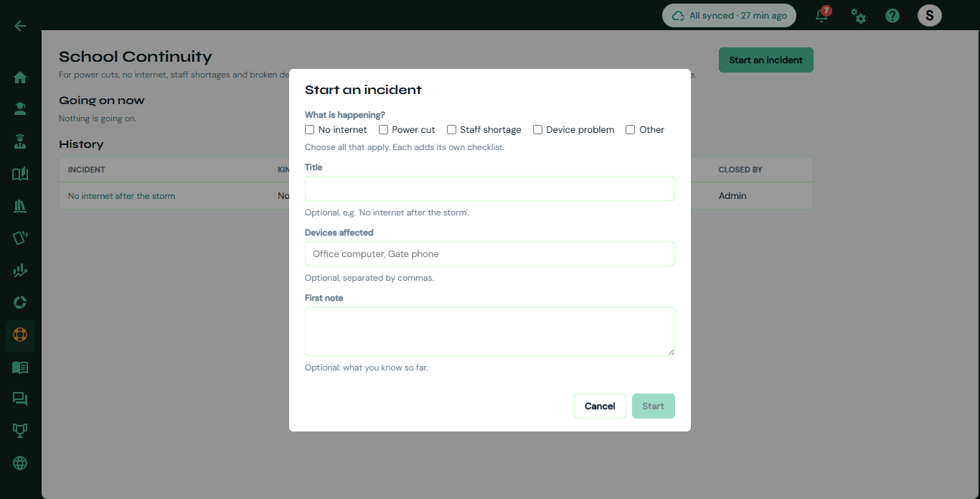Open the open-book page icon in sidebar
980x499 pixels.
pyautogui.click(x=20, y=174)
